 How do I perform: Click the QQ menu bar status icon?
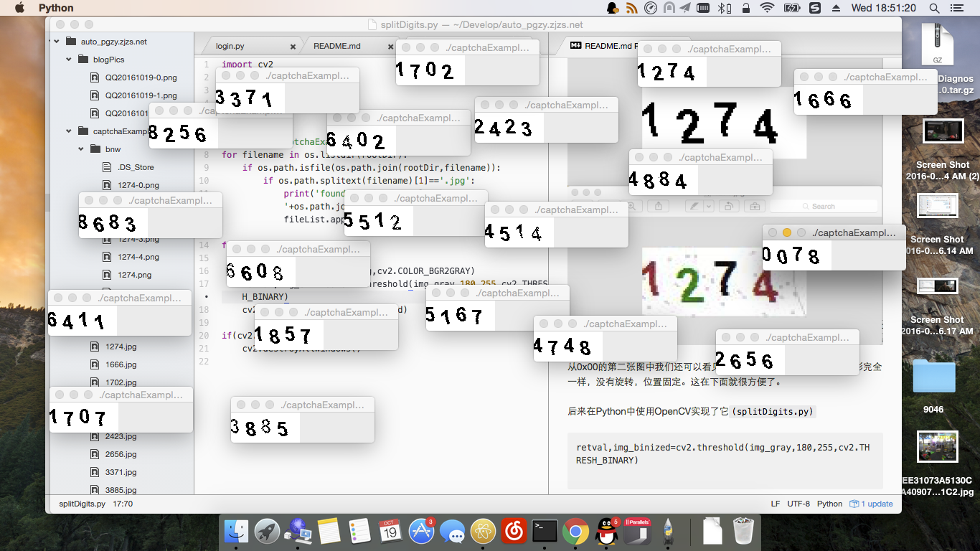click(613, 8)
